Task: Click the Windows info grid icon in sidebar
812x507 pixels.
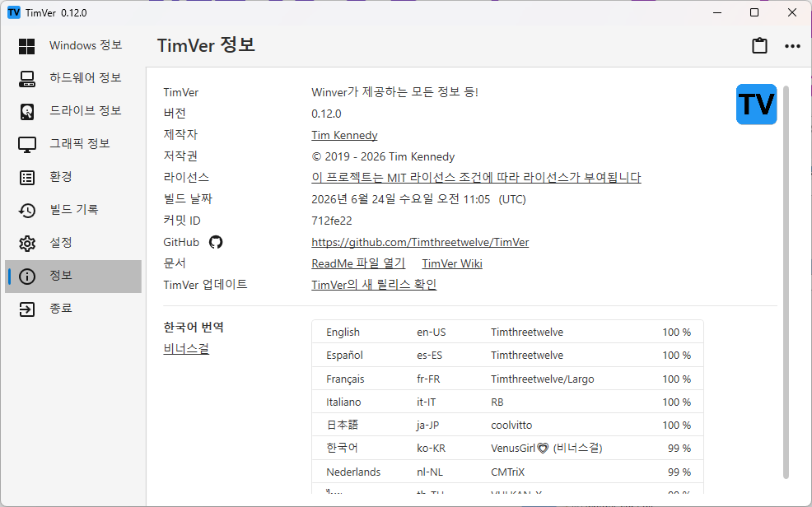Action: (27, 46)
